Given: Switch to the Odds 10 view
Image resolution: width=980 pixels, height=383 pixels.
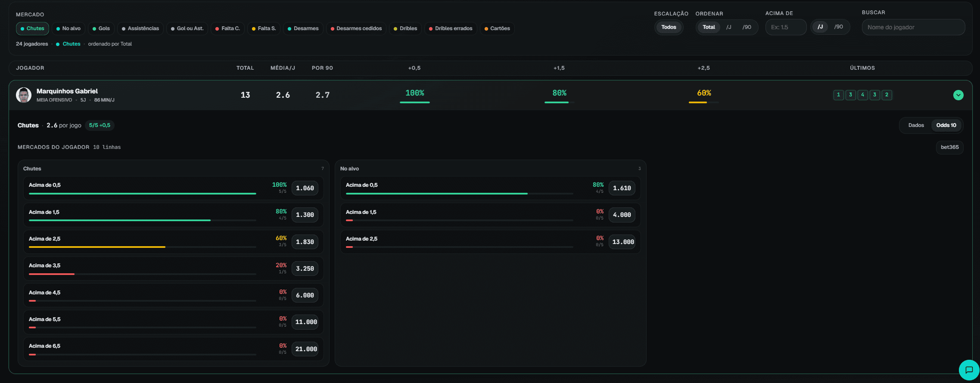Looking at the screenshot, I should 946,125.
